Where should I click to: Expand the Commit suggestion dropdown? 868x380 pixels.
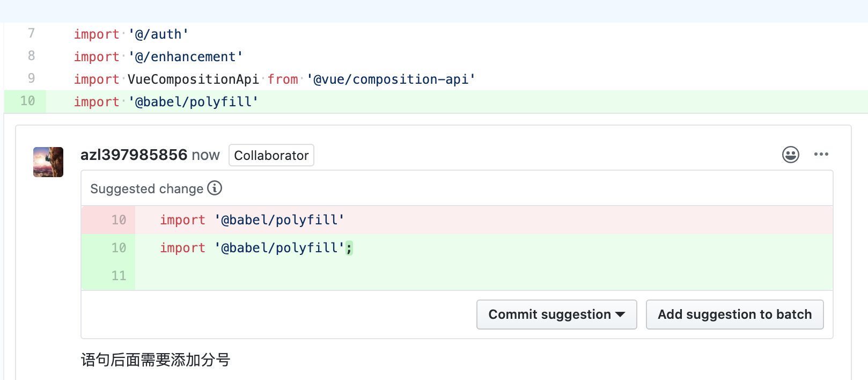coord(556,315)
